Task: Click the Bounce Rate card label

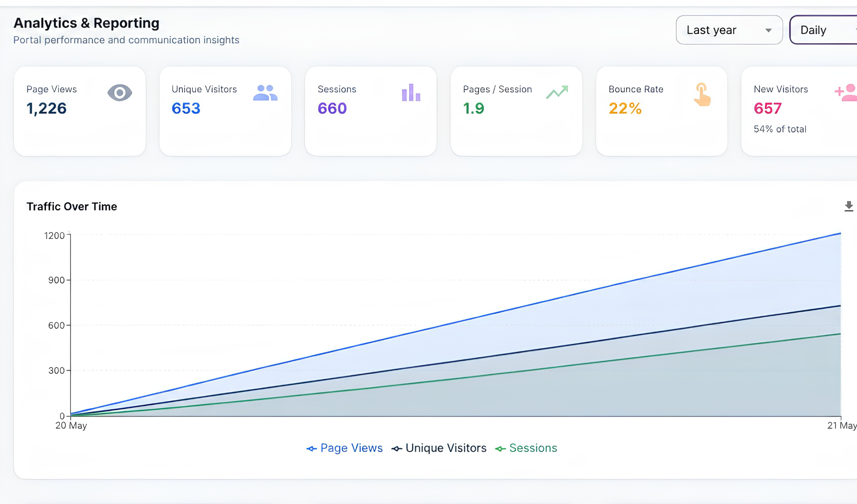Action: [x=636, y=89]
